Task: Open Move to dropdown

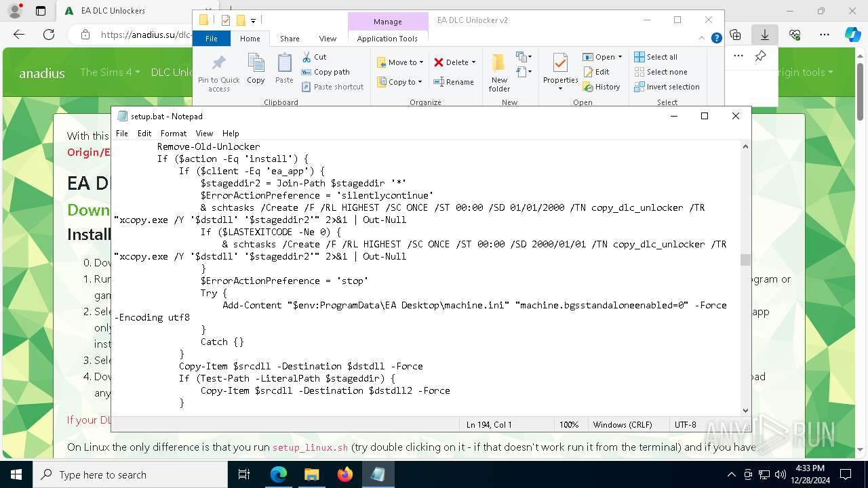Action: point(400,62)
